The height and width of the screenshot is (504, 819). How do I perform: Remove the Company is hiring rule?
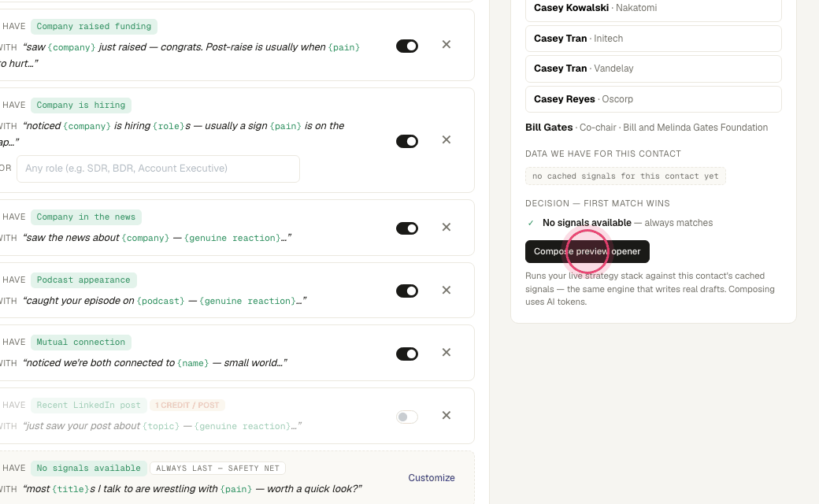tap(446, 139)
